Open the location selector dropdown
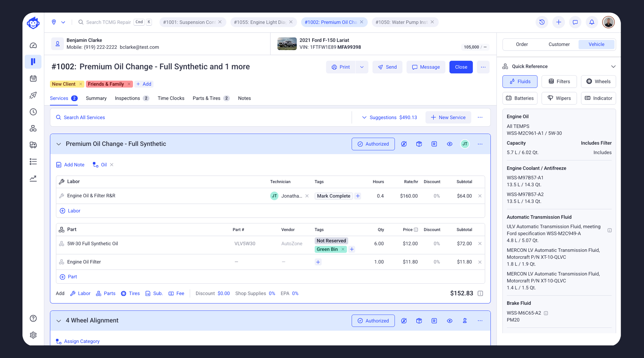The height and width of the screenshot is (358, 644). 58,22
